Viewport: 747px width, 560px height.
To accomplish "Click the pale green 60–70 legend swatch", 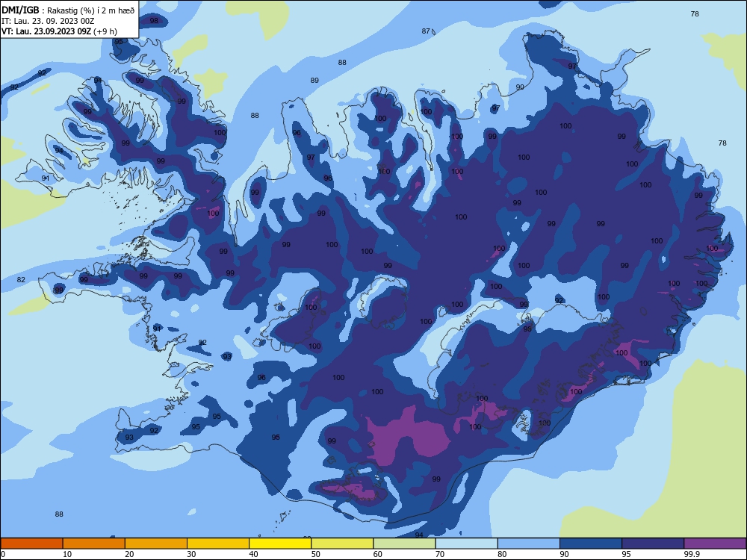I will tap(404, 544).
